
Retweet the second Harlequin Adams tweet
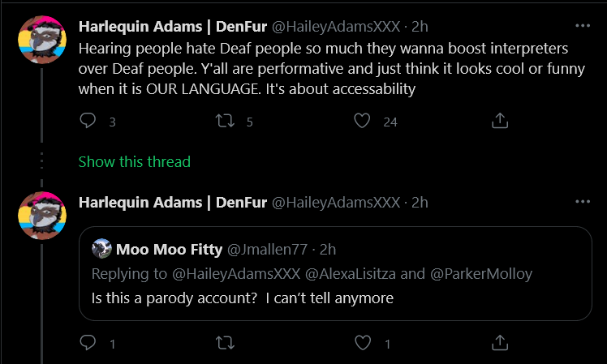(x=225, y=343)
